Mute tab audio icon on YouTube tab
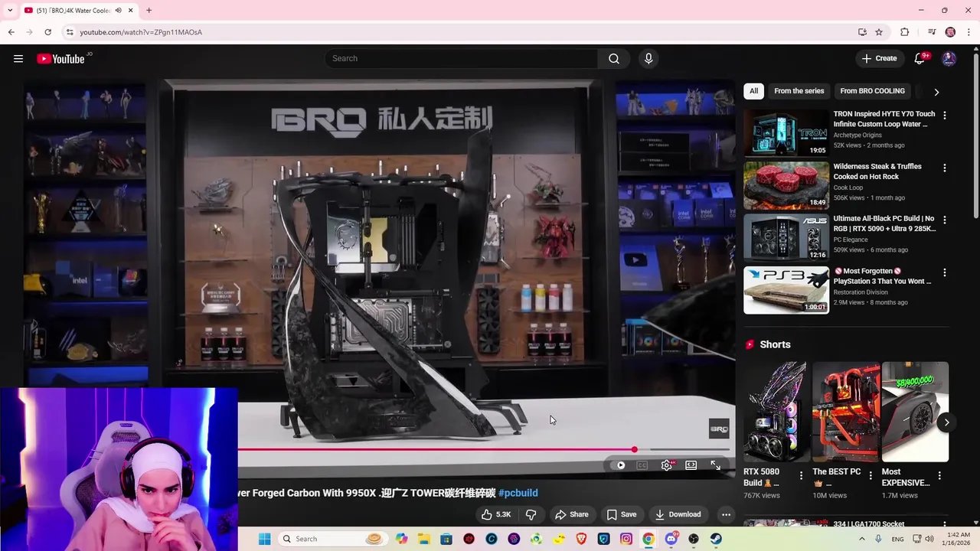This screenshot has height=551, width=980. [118, 11]
